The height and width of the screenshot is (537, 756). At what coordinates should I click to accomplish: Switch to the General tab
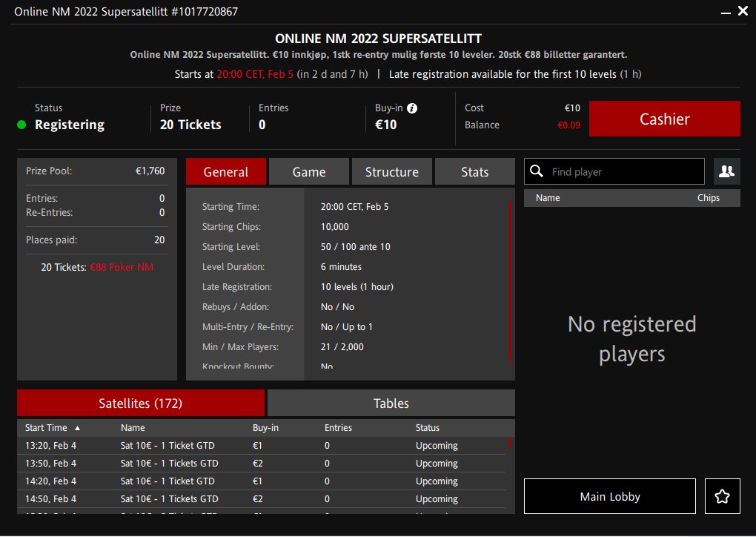[x=225, y=172]
